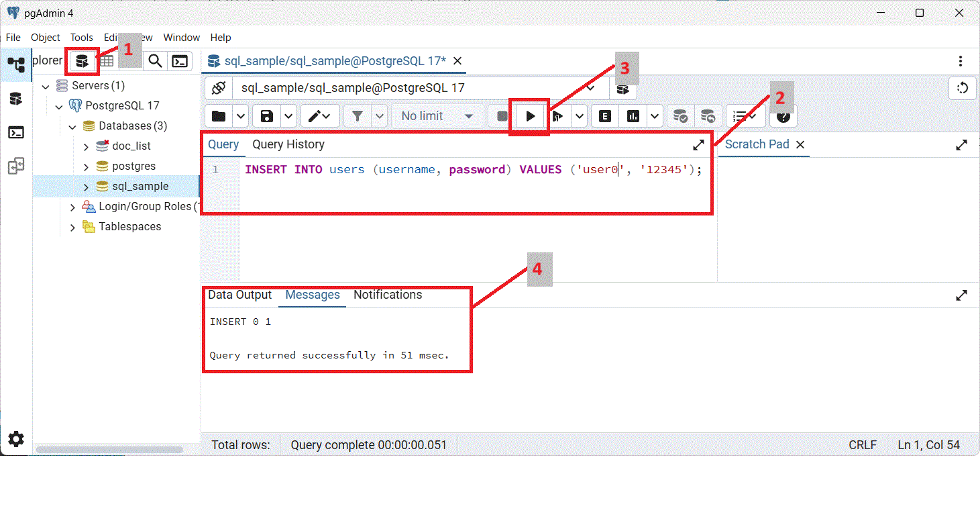Click the Open File folder icon

pyautogui.click(x=219, y=116)
